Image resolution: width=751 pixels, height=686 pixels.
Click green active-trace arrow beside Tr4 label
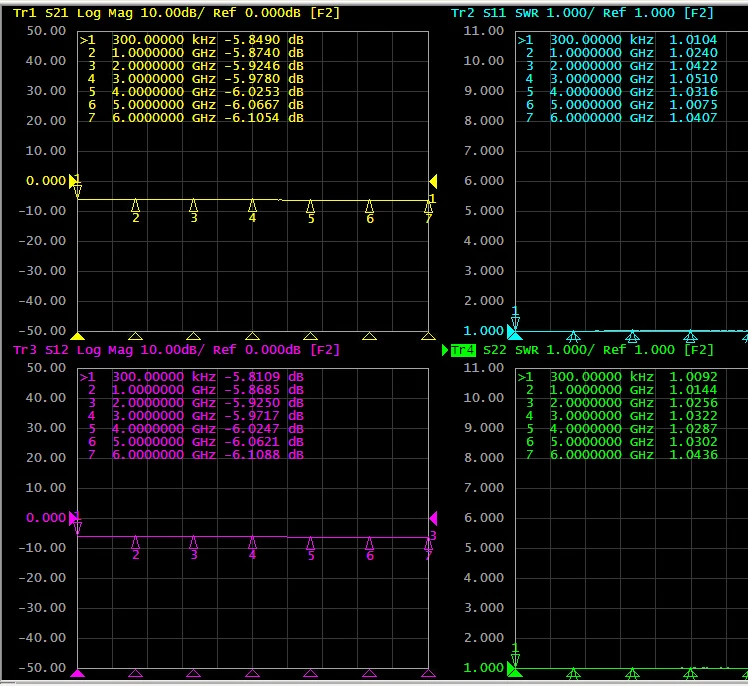click(x=445, y=350)
